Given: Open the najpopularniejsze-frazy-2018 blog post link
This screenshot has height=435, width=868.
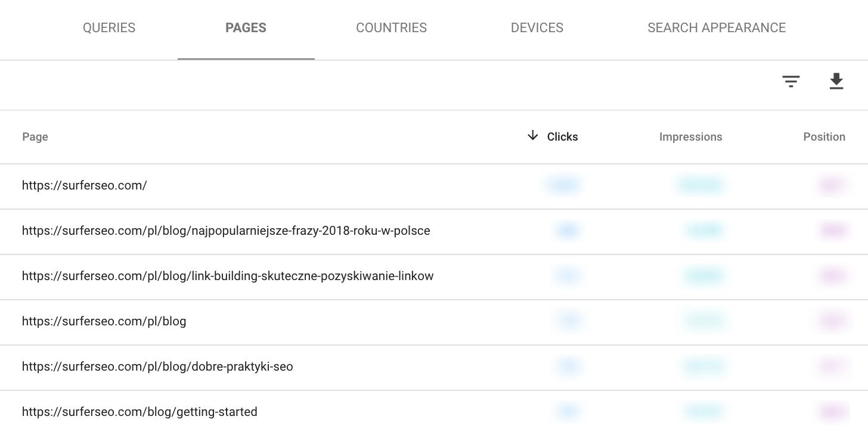Looking at the screenshot, I should (226, 231).
